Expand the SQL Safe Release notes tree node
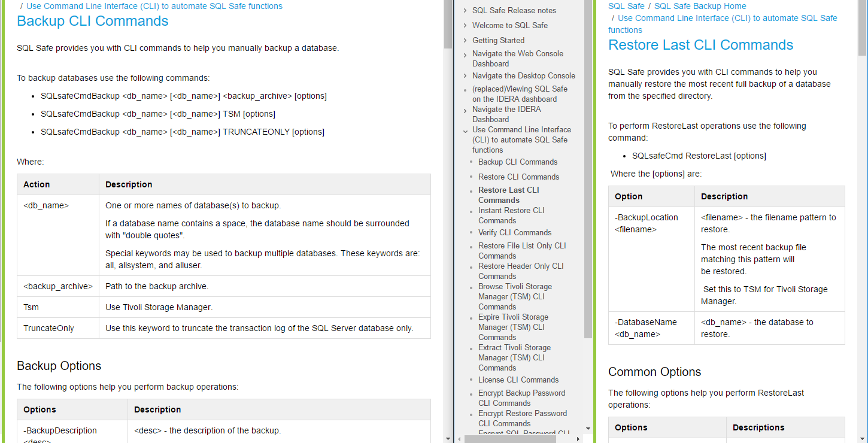 465,10
